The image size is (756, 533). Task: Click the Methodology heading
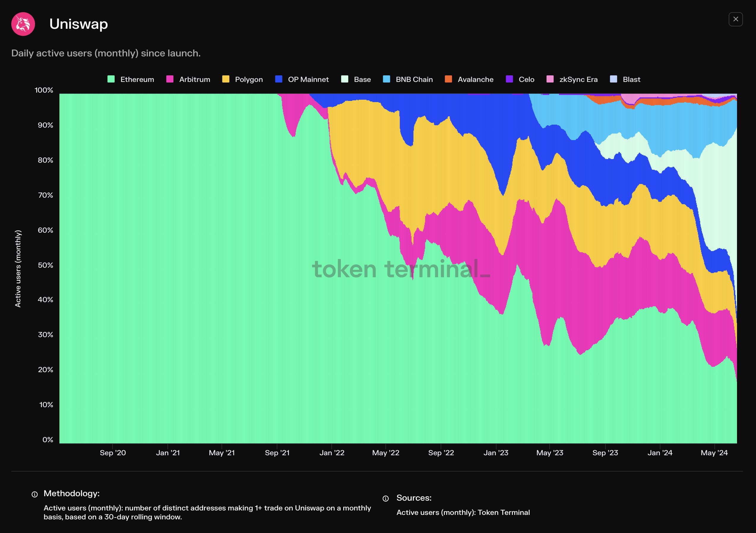click(x=72, y=494)
